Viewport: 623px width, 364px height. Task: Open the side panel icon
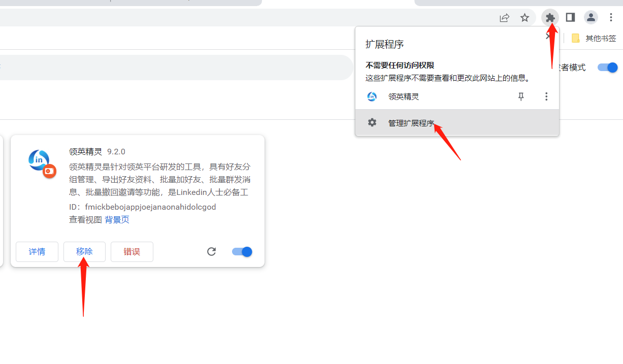pyautogui.click(x=570, y=18)
